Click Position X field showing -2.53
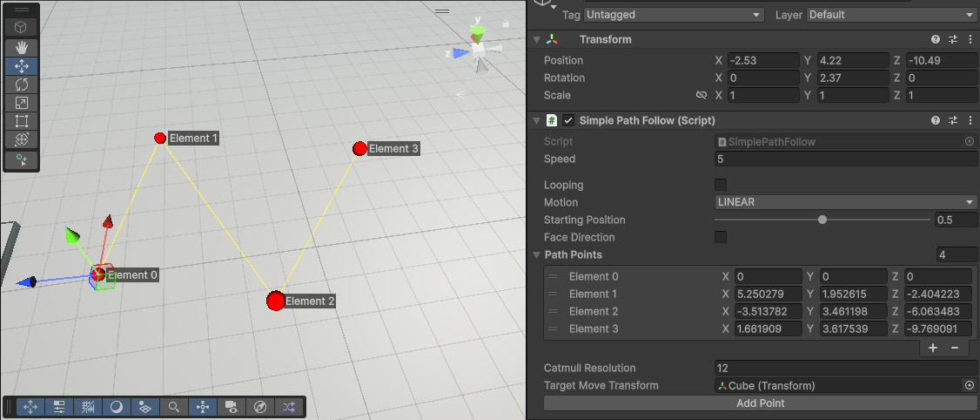This screenshot has height=420, width=980. tap(764, 61)
